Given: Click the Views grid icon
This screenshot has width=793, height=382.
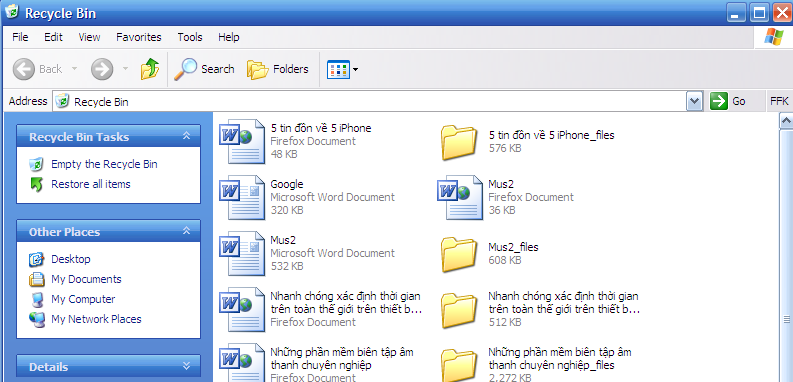Looking at the screenshot, I should click(x=338, y=69).
